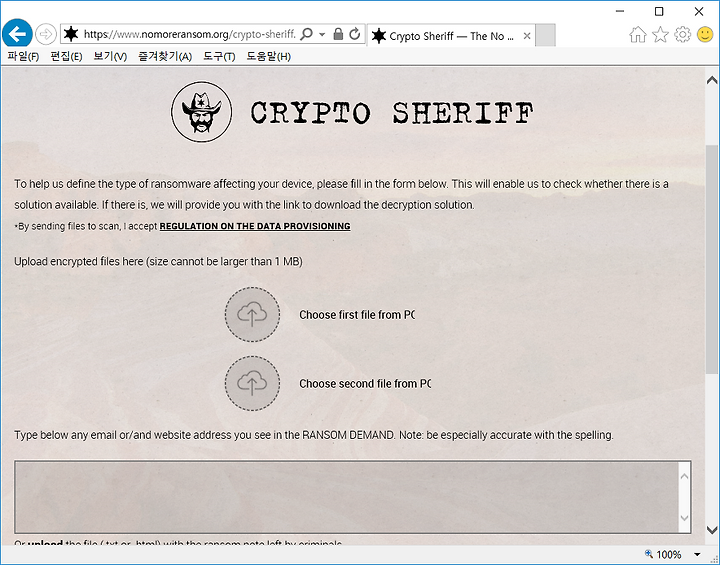Click the security lock icon

point(338,34)
